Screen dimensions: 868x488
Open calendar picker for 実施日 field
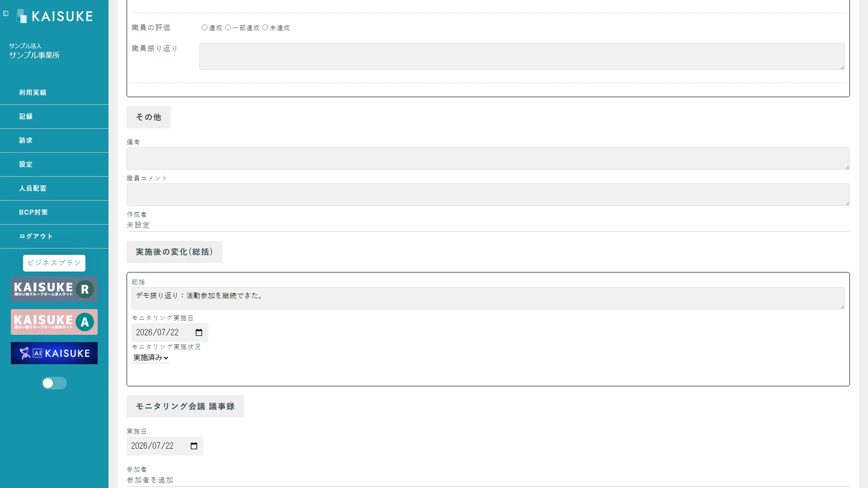[x=194, y=446]
